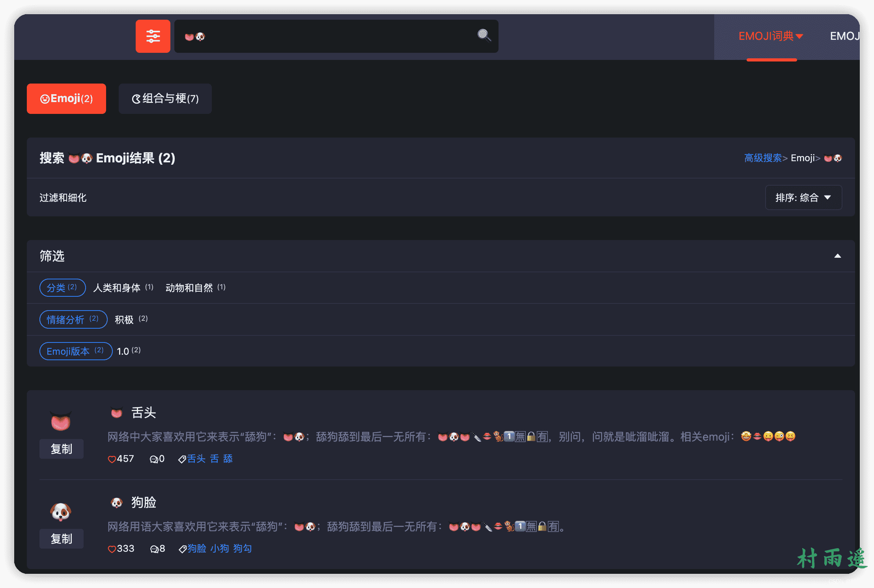Viewport: 874px width, 588px height.
Task: Open the EMOJI词典 dropdown menu
Action: 771,36
